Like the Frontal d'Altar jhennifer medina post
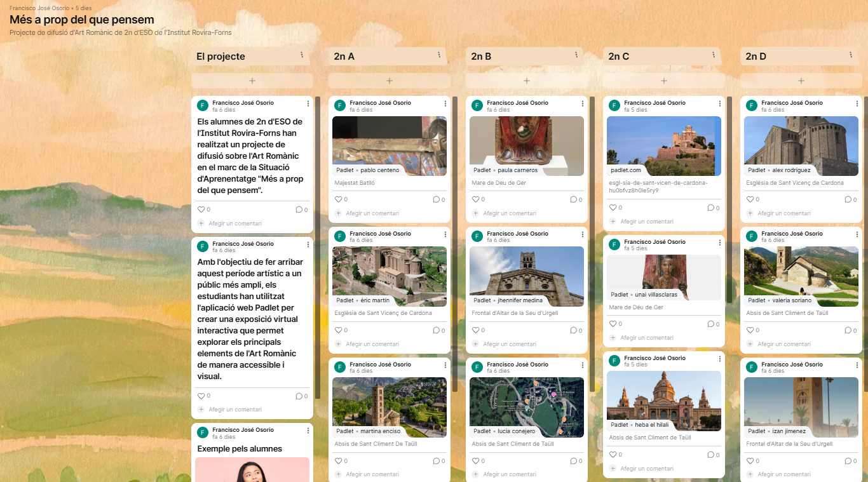Viewport: 868px width, 482px height. [x=476, y=330]
